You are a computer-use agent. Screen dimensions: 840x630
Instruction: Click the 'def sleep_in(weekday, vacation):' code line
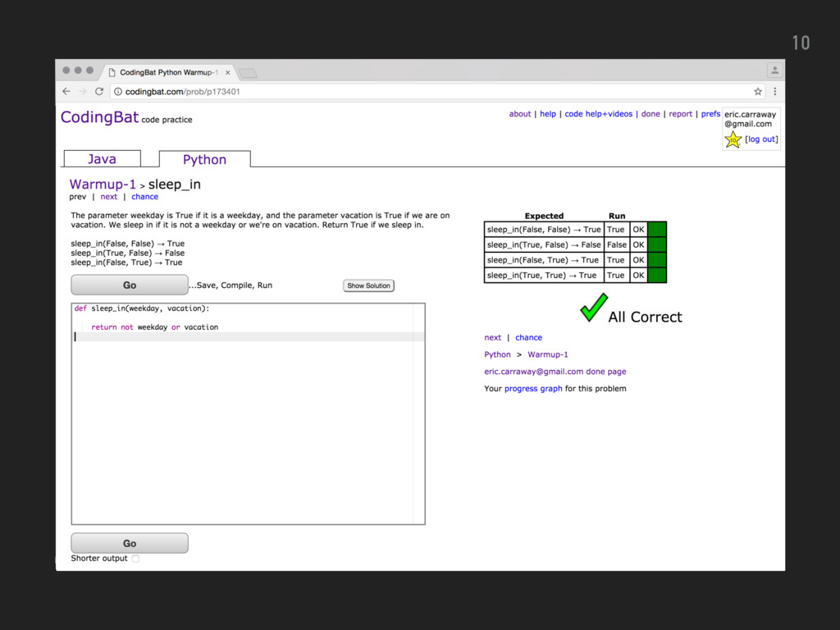tap(142, 308)
